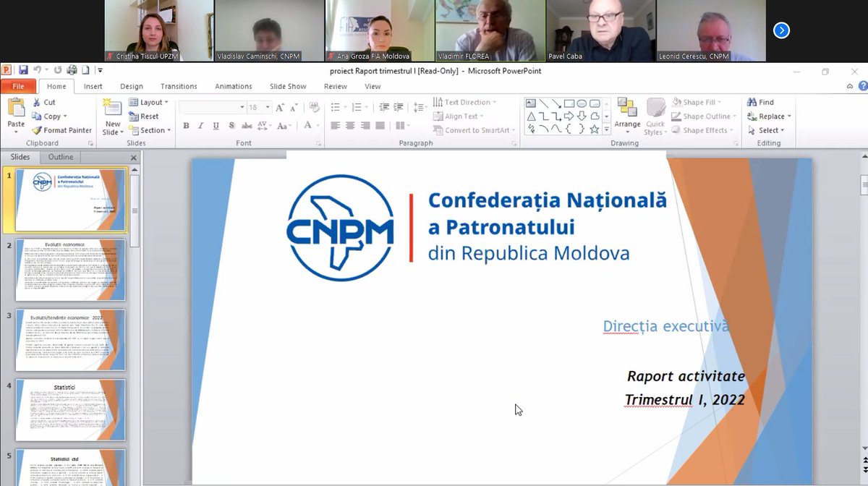Open Customize Quick Access Toolbar dropdown
Image resolution: width=868 pixels, height=486 pixels.
(100, 70)
